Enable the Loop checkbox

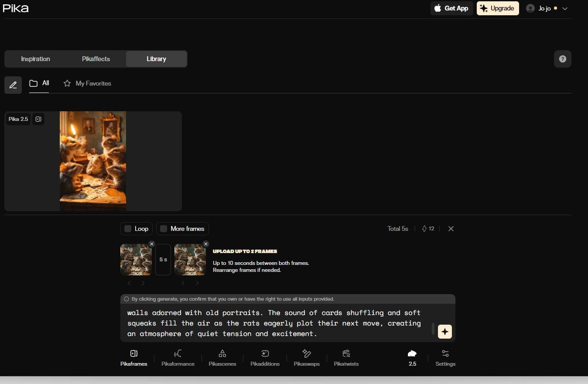[128, 229]
